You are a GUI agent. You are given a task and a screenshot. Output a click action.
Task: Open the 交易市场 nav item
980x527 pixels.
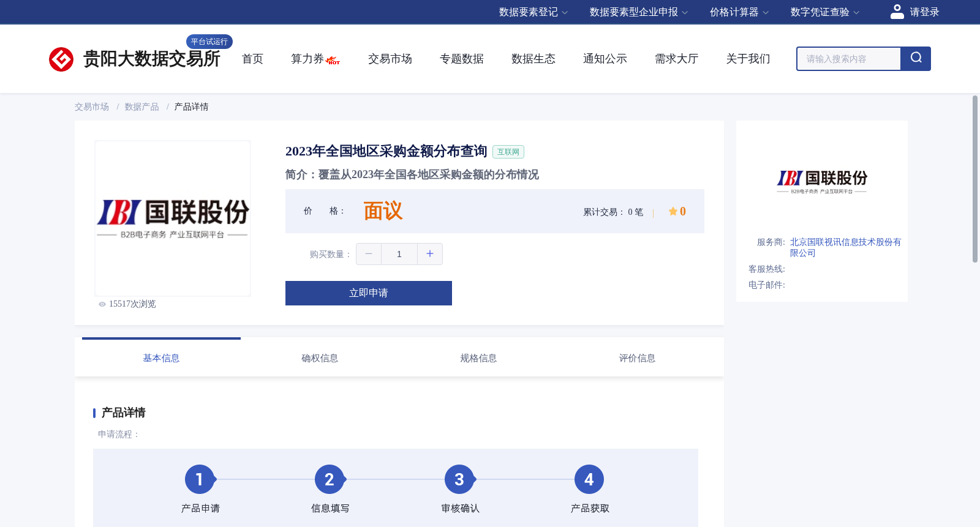pos(390,59)
